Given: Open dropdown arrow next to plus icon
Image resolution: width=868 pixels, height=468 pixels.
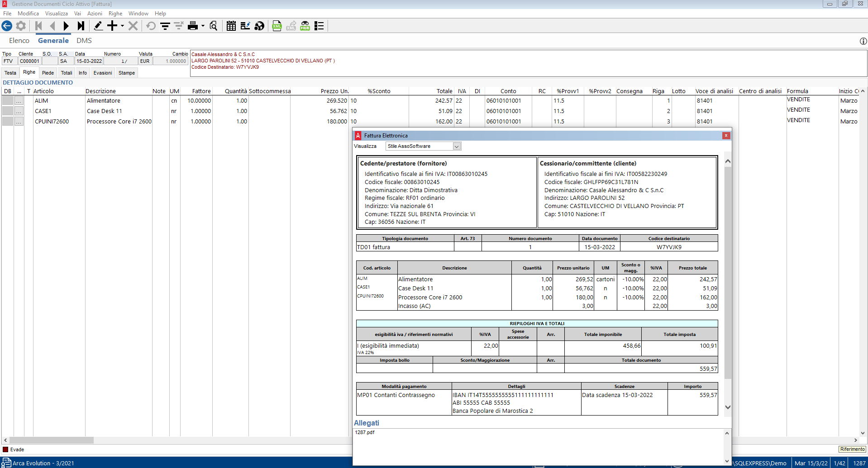Looking at the screenshot, I should (122, 26).
